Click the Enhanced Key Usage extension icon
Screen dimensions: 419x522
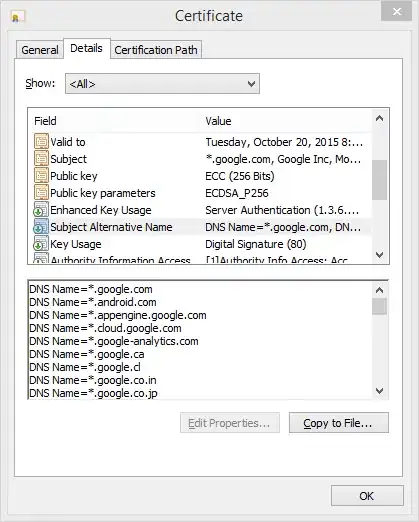click(41, 209)
